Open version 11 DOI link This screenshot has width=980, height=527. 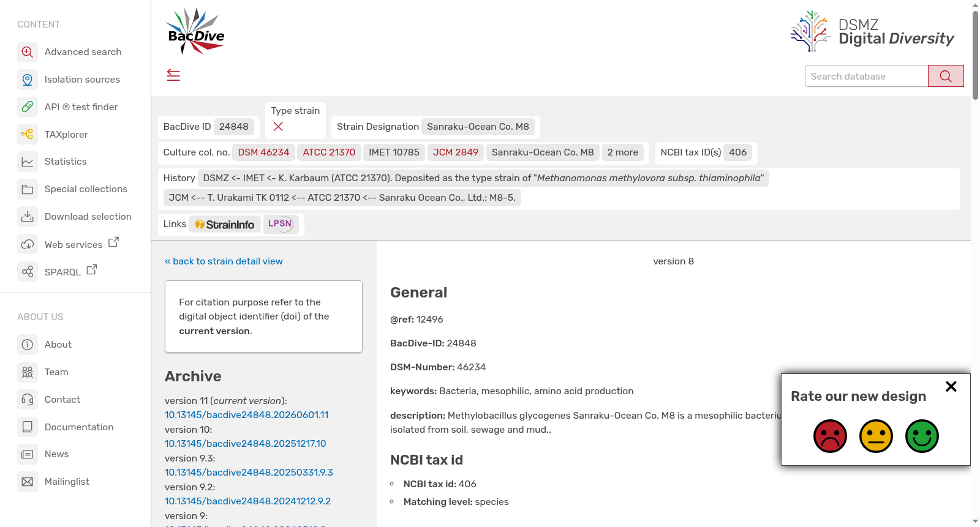tap(246, 415)
